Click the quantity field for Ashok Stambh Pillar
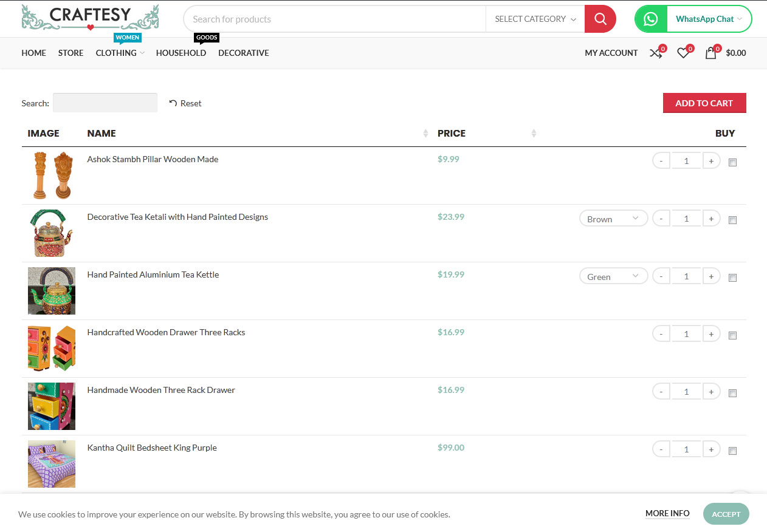 point(686,161)
